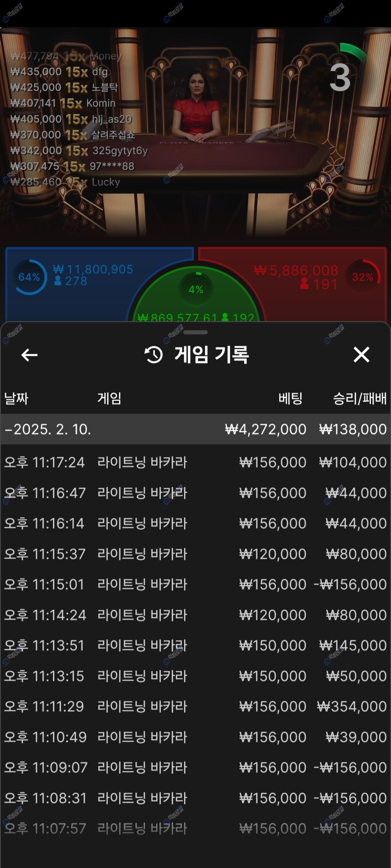
Task: Click the countdown timer showing 3
Action: tap(341, 77)
